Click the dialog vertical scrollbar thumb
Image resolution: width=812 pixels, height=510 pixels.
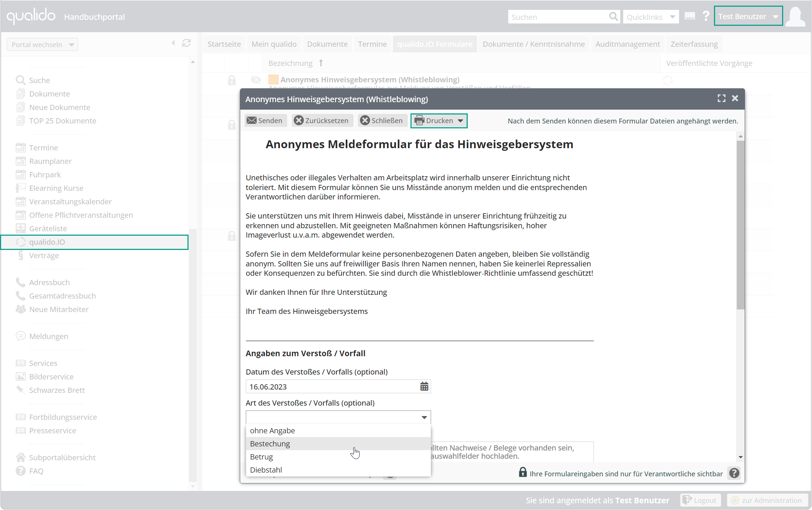(x=740, y=225)
